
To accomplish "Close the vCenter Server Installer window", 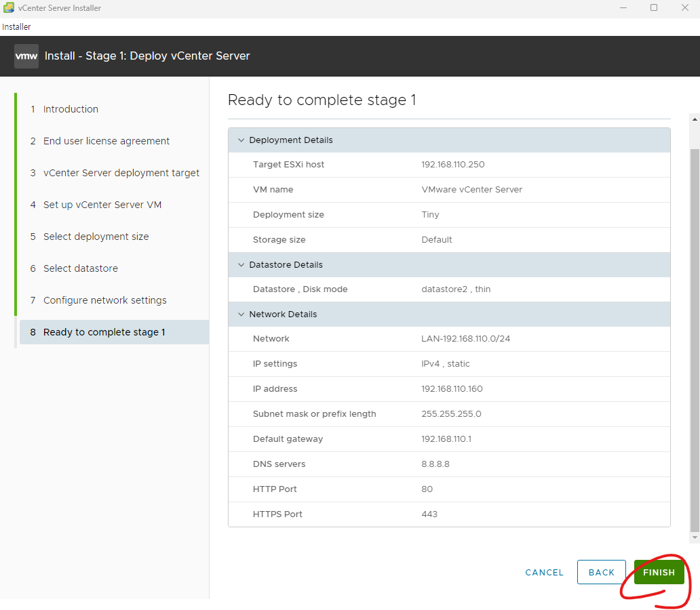I will coord(685,8).
